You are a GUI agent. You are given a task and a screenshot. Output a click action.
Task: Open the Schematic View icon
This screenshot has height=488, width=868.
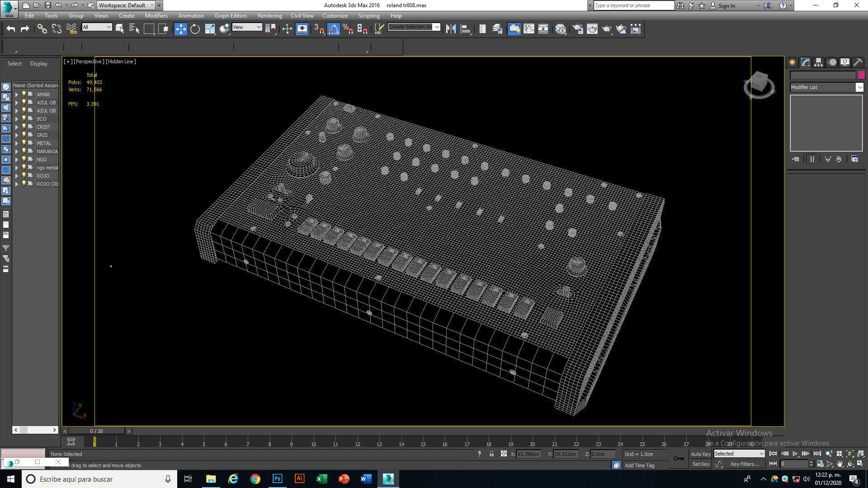543,29
